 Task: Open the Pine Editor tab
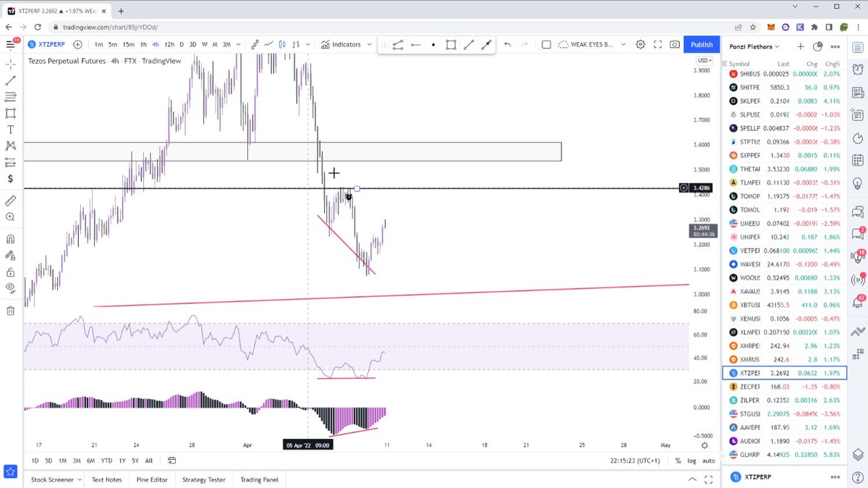point(153,479)
